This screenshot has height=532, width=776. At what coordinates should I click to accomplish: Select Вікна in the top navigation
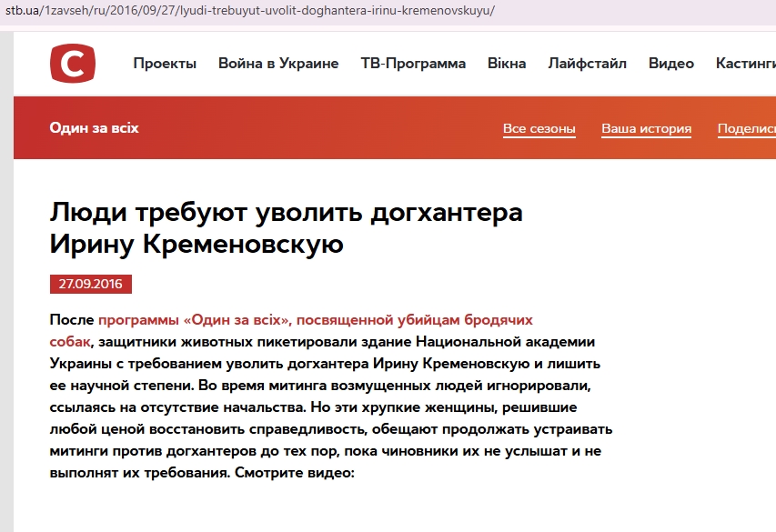click(507, 64)
